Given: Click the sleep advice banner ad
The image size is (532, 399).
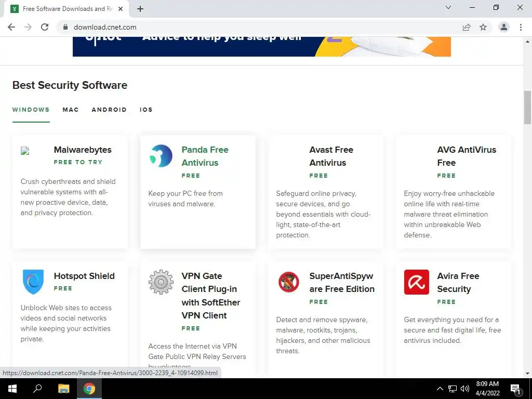Looking at the screenshot, I should pos(262,46).
